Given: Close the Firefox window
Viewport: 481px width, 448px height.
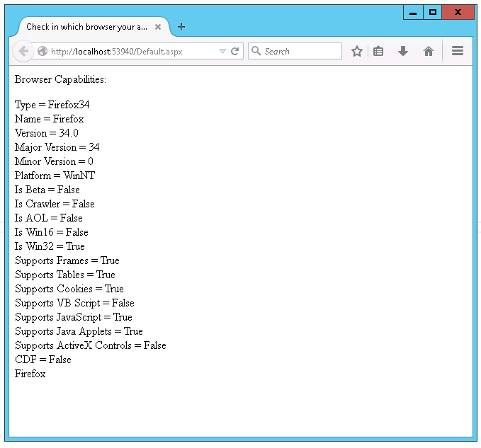Looking at the screenshot, I should 458,13.
